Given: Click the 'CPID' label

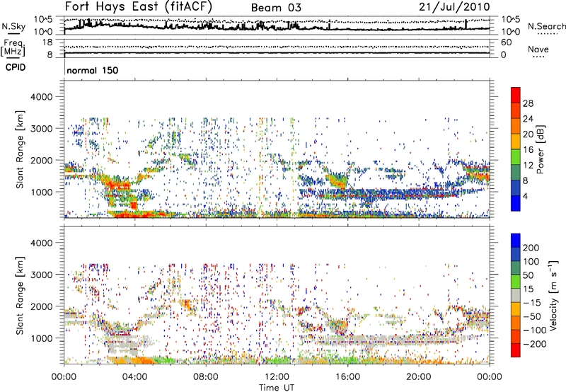Looking at the screenshot, I should pyautogui.click(x=16, y=67).
